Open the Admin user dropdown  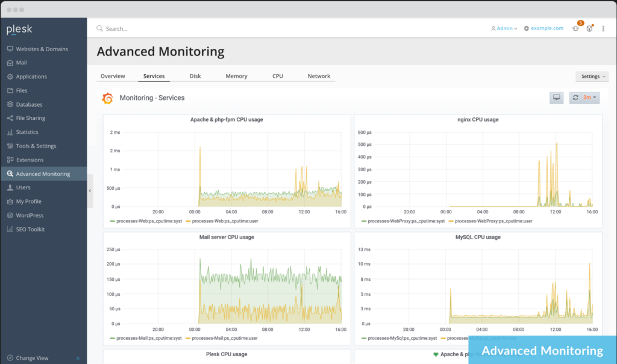click(504, 28)
